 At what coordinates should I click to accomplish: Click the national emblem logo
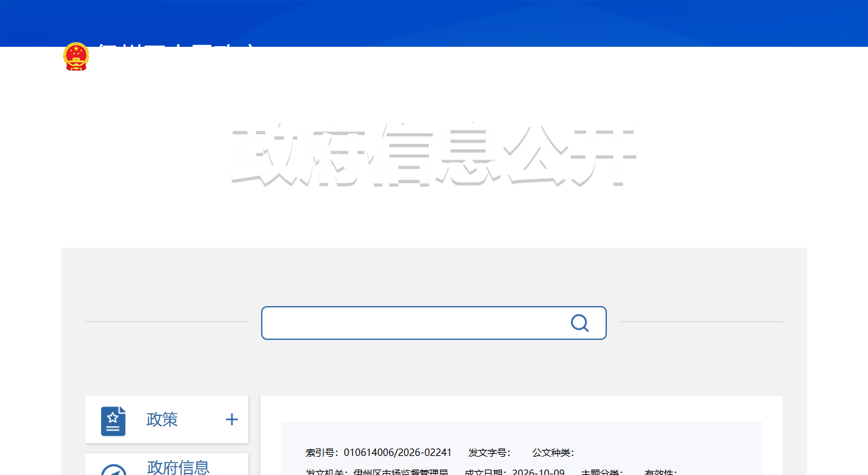click(76, 56)
